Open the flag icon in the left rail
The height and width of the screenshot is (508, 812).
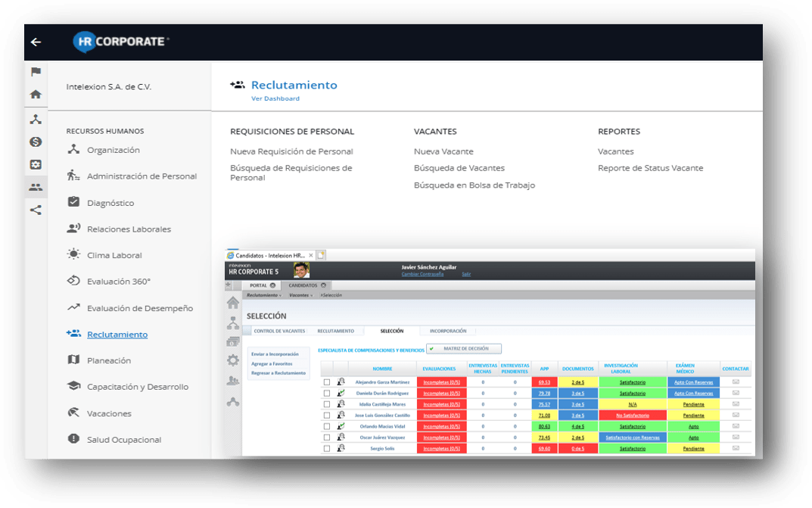[36, 72]
